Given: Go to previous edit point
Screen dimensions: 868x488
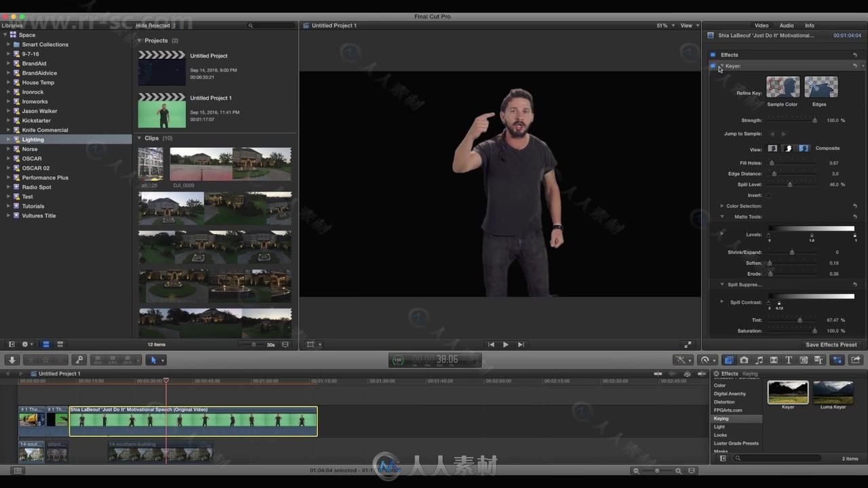Looking at the screenshot, I should (491, 344).
